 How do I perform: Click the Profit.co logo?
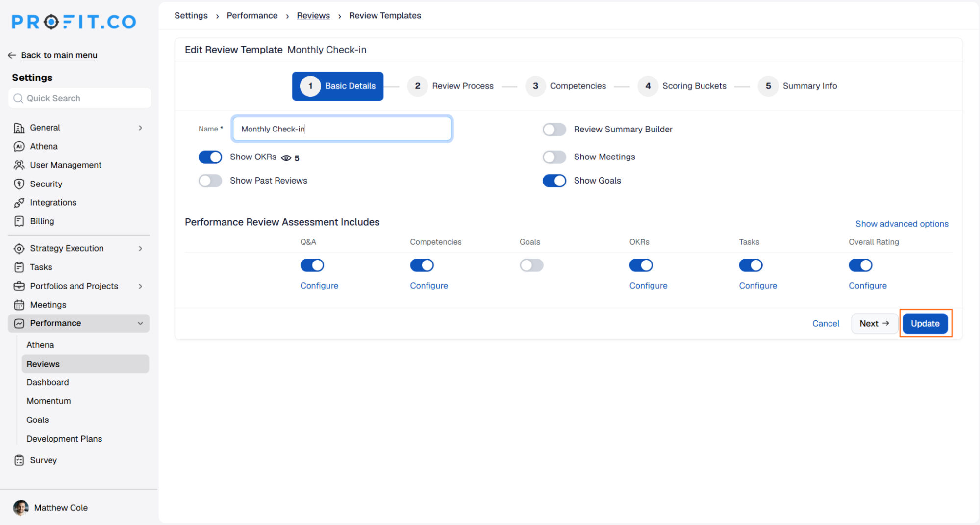74,22
